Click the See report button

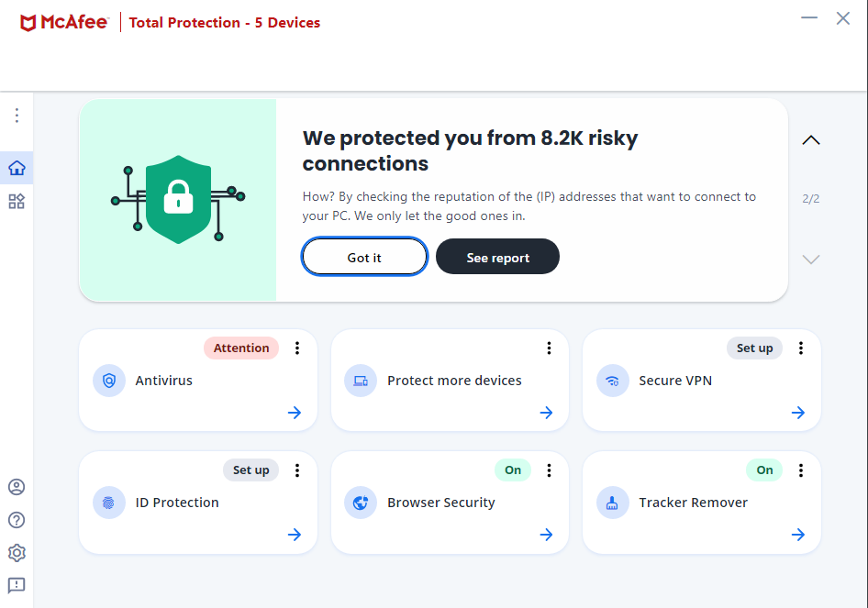497,257
